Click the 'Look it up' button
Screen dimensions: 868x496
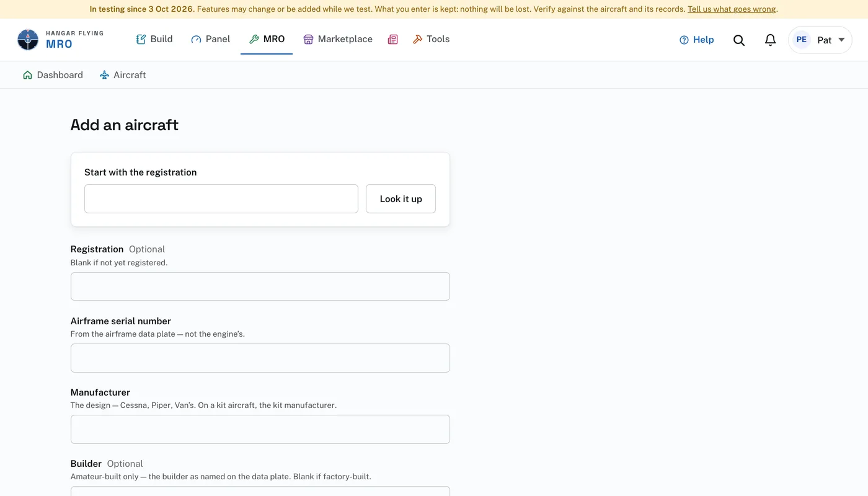tap(401, 199)
